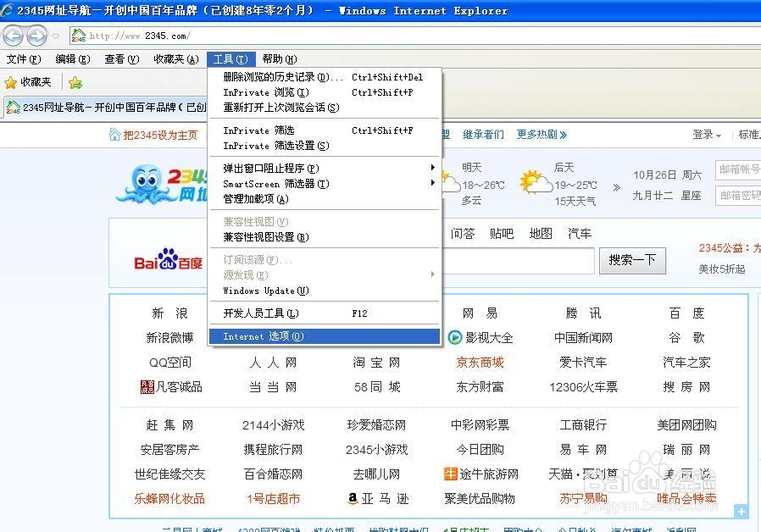Open 12306火车票 link

(x=583, y=387)
